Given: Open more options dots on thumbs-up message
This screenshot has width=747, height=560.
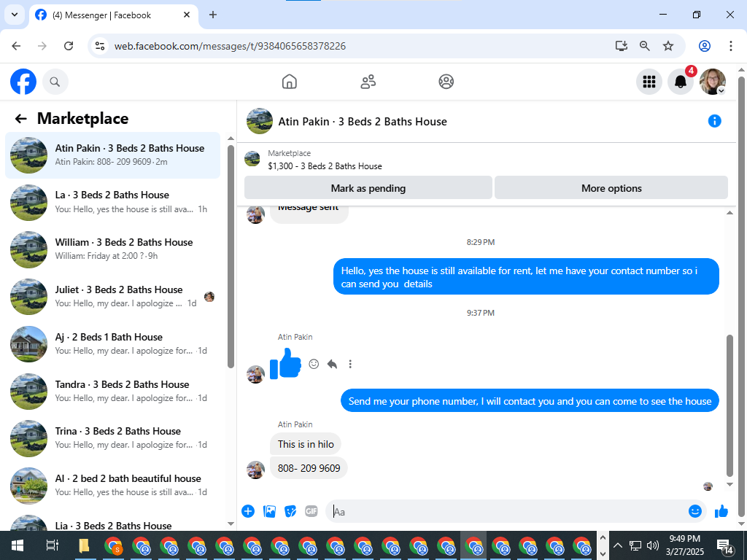Looking at the screenshot, I should click(350, 365).
